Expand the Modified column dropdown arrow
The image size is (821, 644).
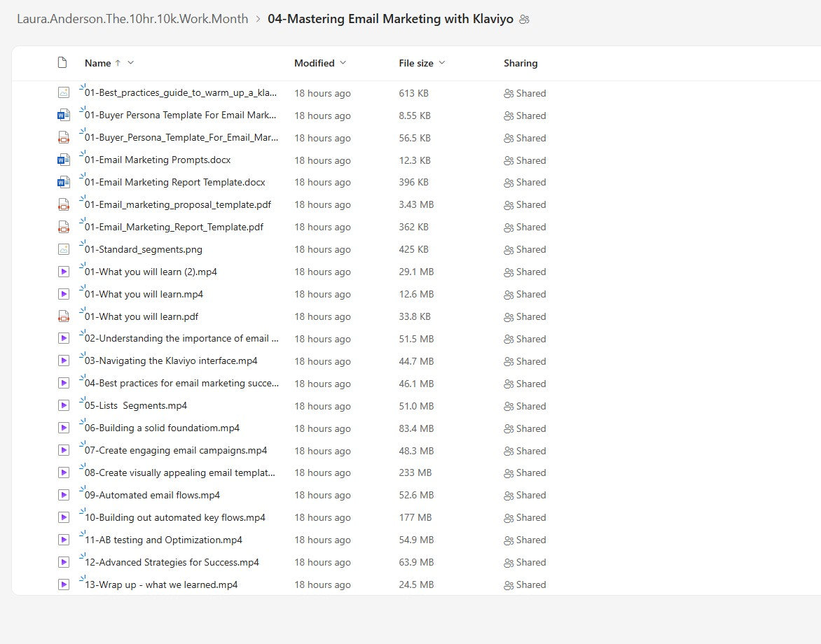click(x=343, y=63)
